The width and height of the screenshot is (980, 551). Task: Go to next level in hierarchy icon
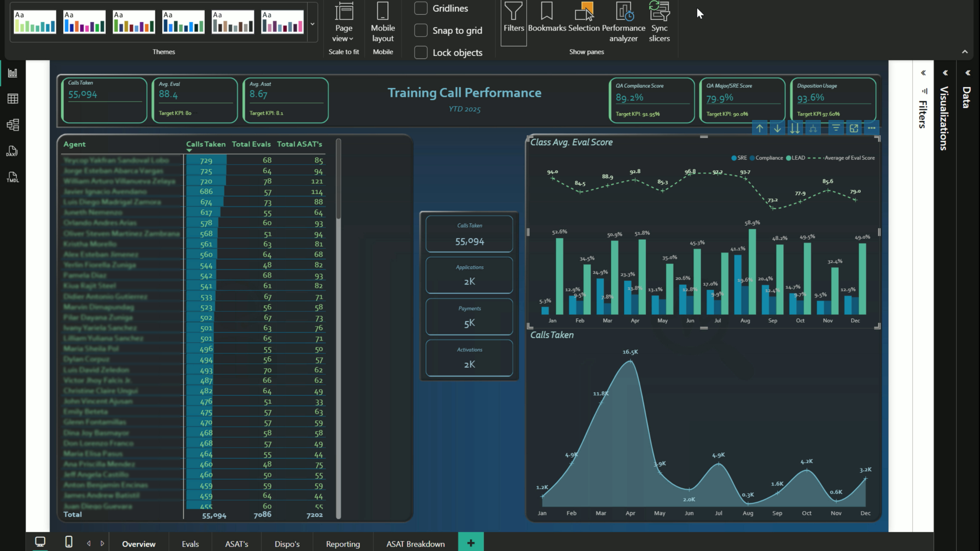click(x=795, y=128)
